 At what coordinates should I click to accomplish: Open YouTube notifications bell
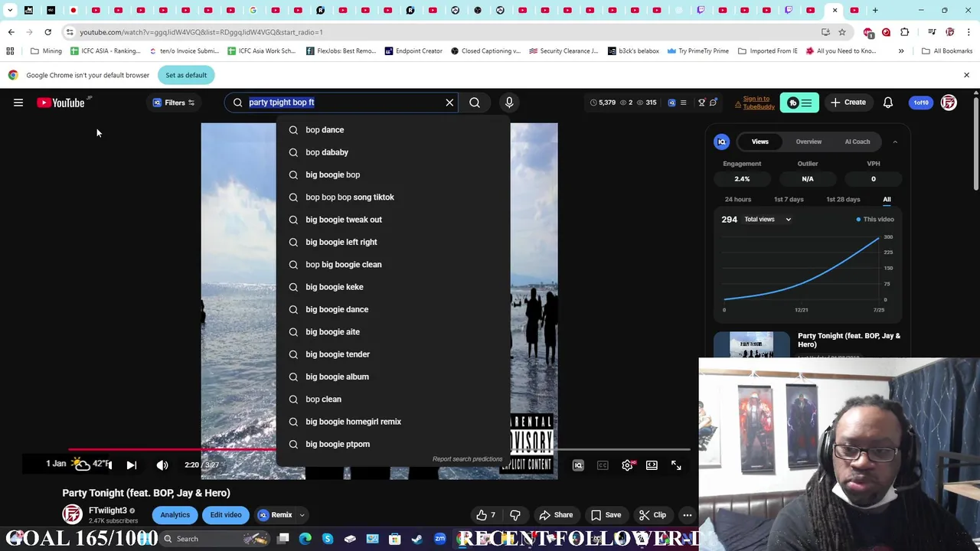point(888,103)
